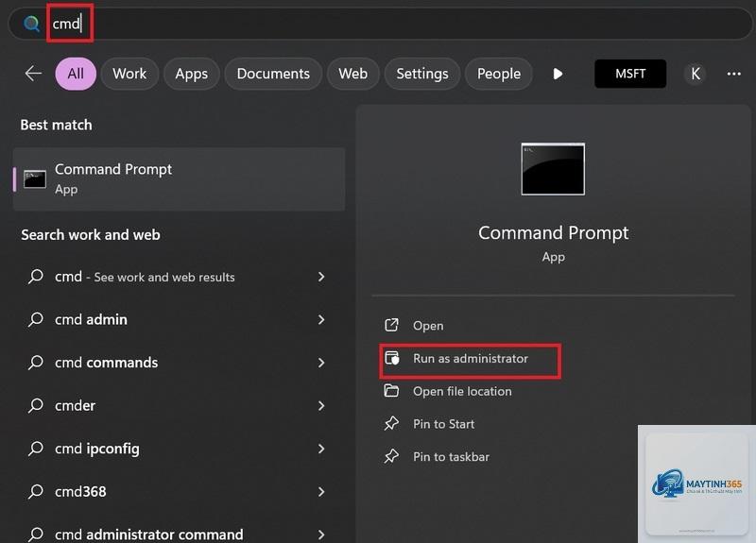The width and height of the screenshot is (756, 543).
Task: Open the three-dot more options menu
Action: tap(734, 74)
